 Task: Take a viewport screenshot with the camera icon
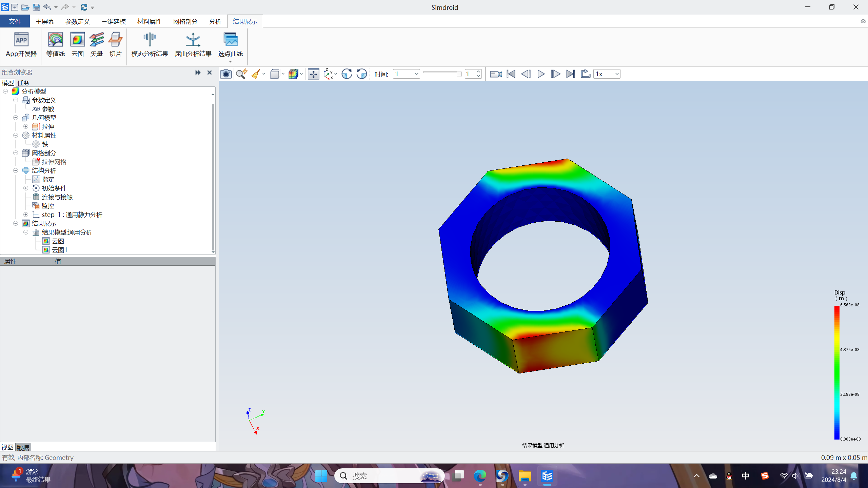click(226, 74)
